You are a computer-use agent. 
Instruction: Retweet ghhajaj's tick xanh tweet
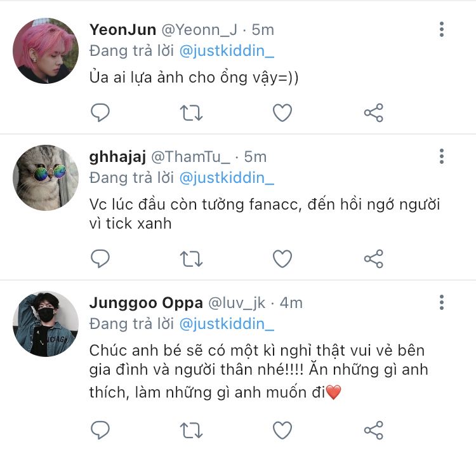pyautogui.click(x=191, y=259)
